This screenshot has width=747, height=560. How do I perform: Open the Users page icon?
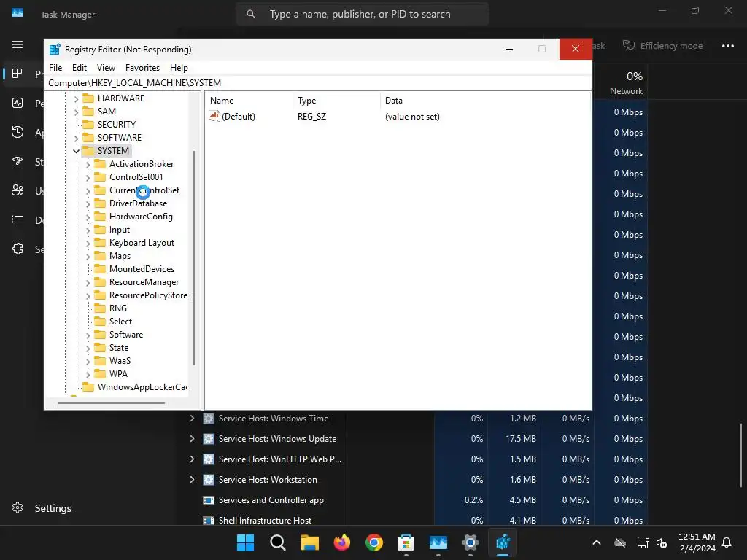[18, 190]
